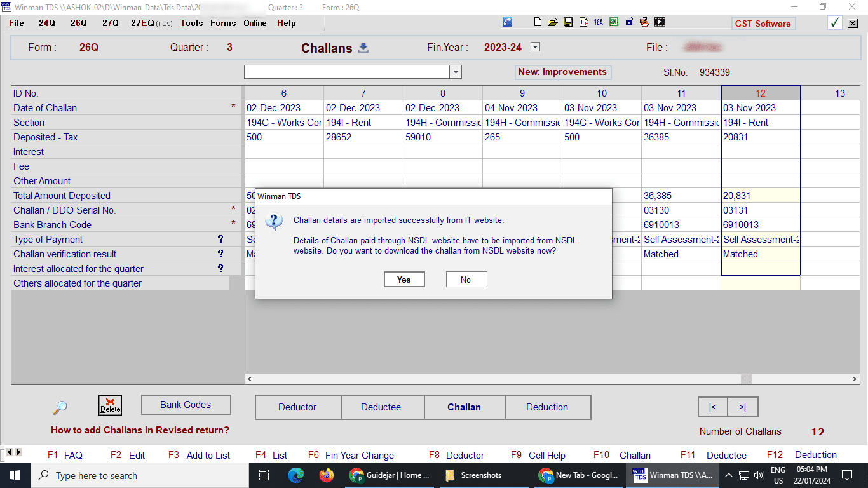Open the Tools menu

191,23
